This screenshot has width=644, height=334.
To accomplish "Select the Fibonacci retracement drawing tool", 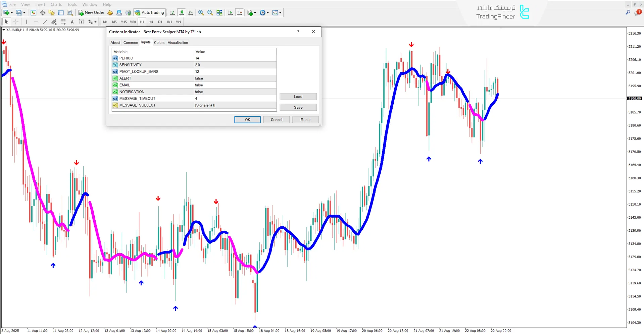I will 63,21.
